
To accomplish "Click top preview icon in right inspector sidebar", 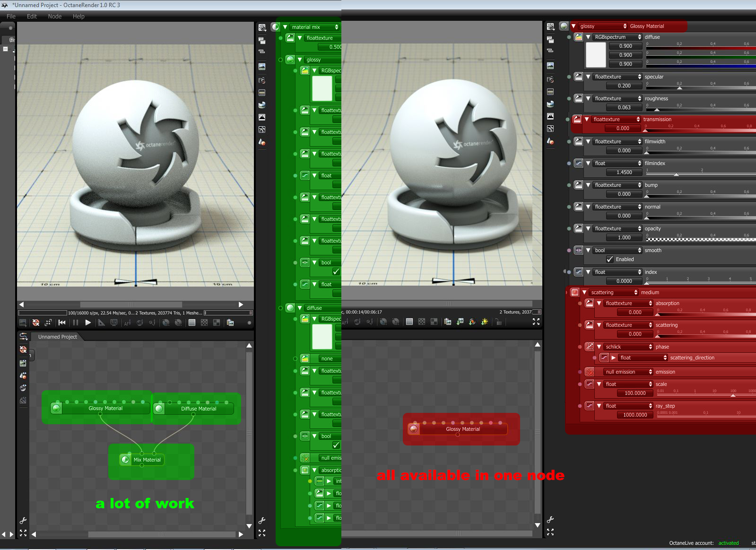I will pos(550,27).
